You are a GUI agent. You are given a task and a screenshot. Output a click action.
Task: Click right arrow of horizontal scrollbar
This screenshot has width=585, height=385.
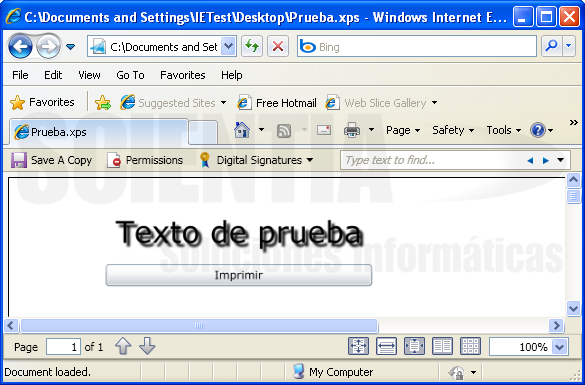[x=556, y=326]
